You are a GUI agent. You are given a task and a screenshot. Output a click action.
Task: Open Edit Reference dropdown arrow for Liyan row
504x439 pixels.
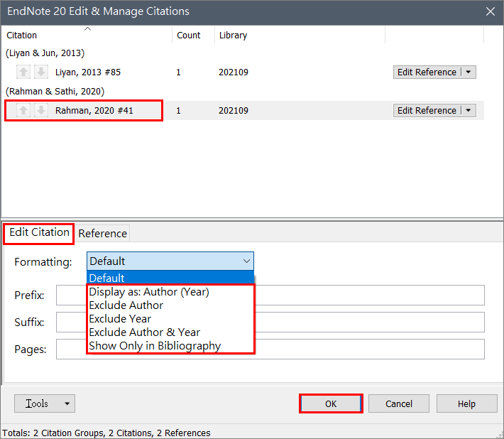point(469,72)
